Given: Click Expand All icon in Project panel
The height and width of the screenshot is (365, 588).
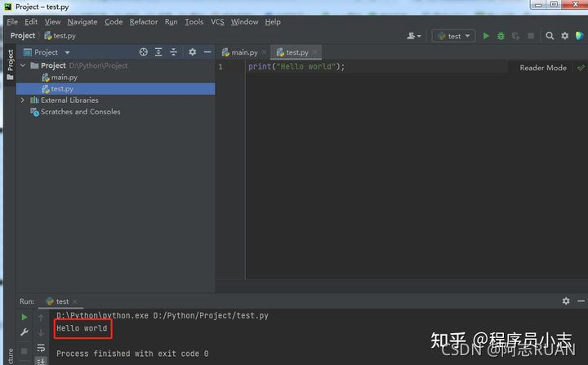Looking at the screenshot, I should coord(158,52).
